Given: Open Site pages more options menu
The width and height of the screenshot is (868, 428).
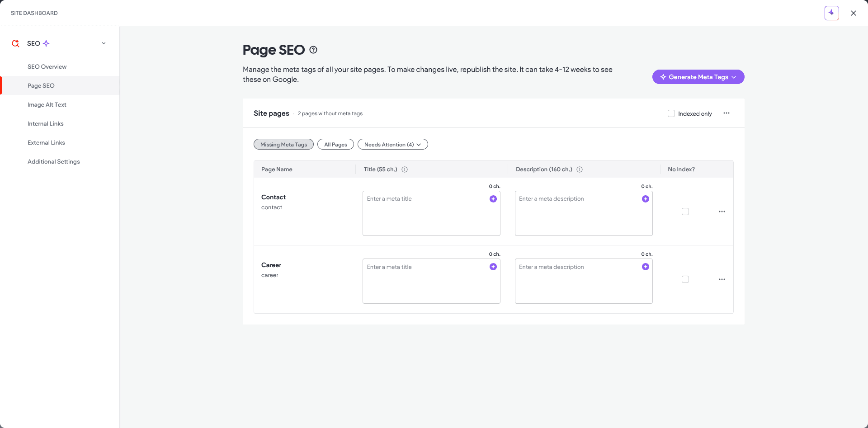Looking at the screenshot, I should click(726, 113).
